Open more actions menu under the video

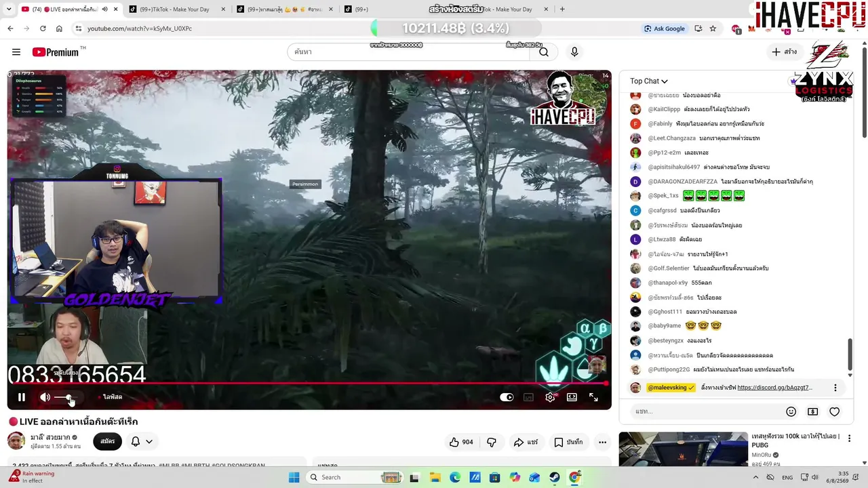602,442
